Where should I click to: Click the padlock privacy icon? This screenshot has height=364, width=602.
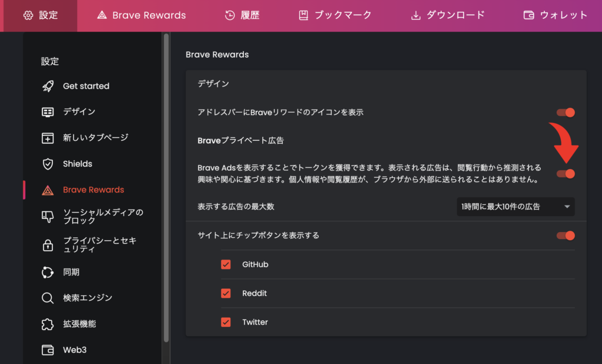(x=48, y=245)
